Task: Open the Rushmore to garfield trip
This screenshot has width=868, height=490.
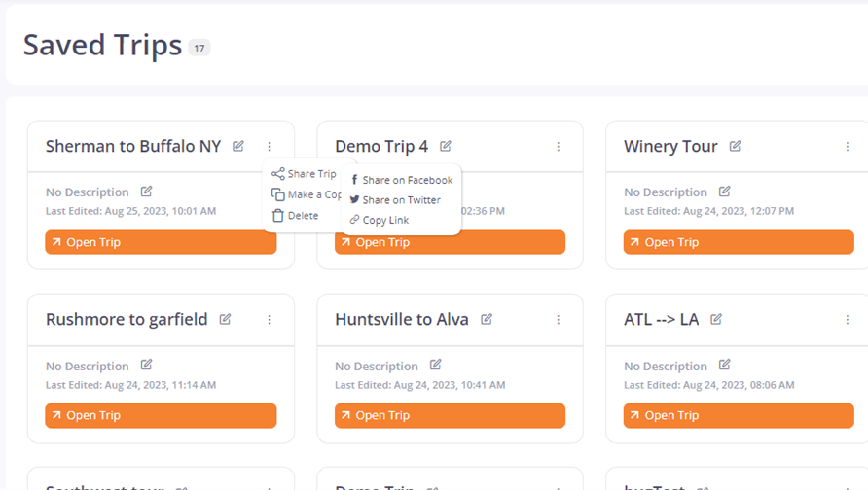Action: 161,415
